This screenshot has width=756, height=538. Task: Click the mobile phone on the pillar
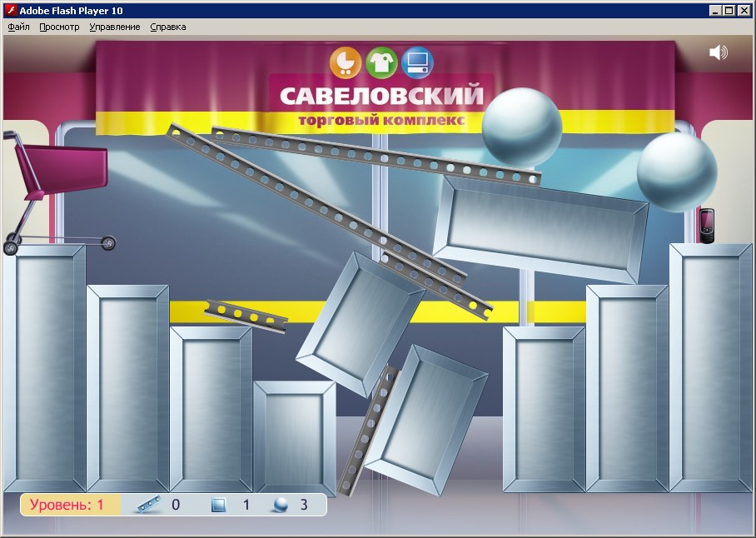[x=707, y=226]
